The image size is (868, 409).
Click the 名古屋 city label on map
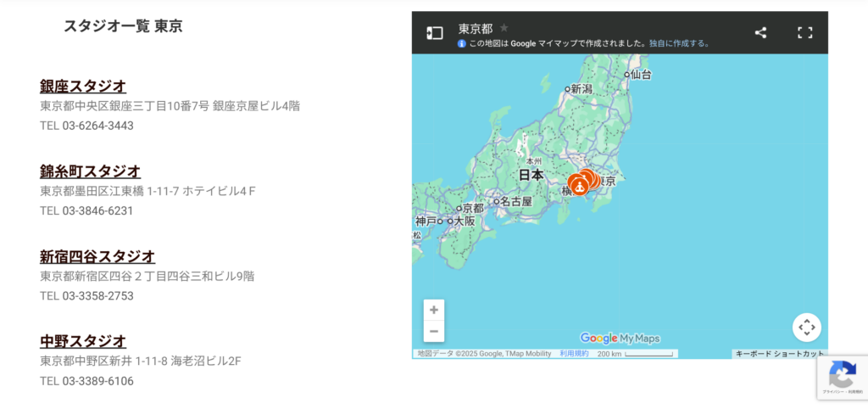[516, 201]
